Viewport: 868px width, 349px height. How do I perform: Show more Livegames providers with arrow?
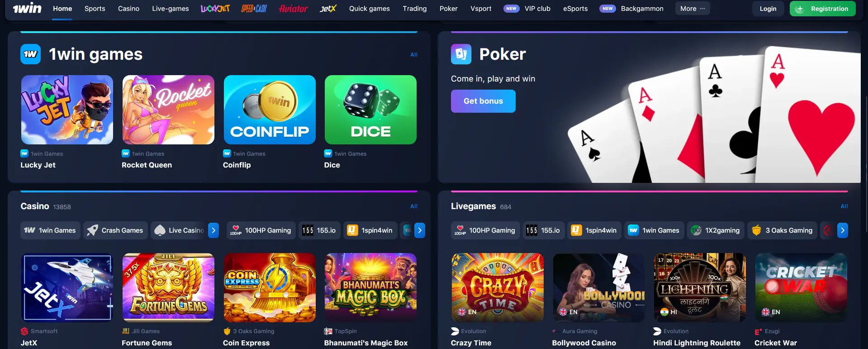pos(842,230)
